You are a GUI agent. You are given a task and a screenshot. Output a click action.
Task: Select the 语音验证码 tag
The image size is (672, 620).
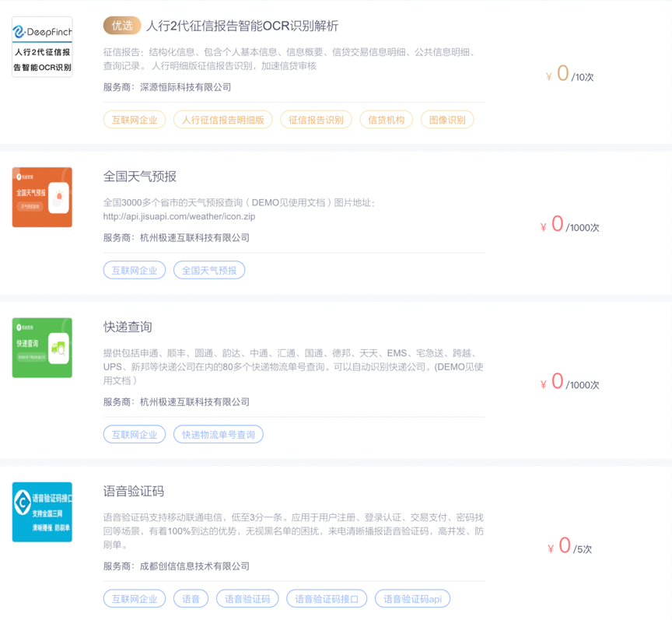[x=247, y=598]
